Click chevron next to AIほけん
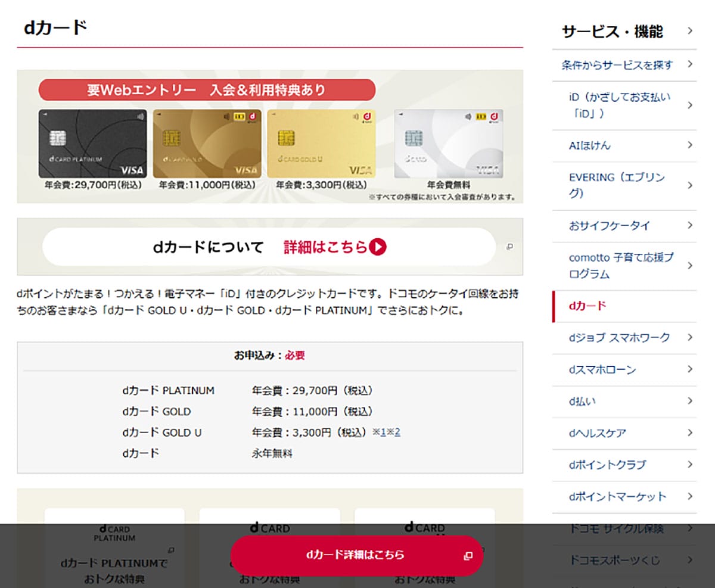Viewport: 715px width, 588px height. [x=689, y=145]
